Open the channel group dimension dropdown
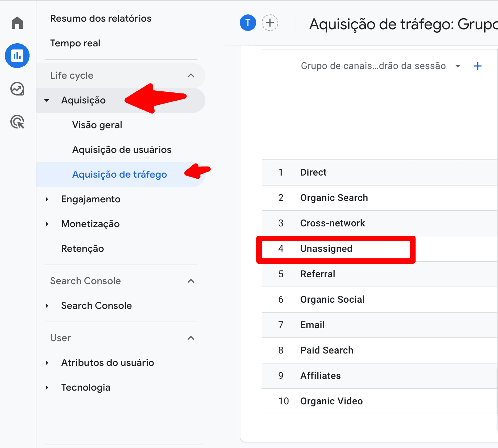The image size is (498, 448). [457, 66]
